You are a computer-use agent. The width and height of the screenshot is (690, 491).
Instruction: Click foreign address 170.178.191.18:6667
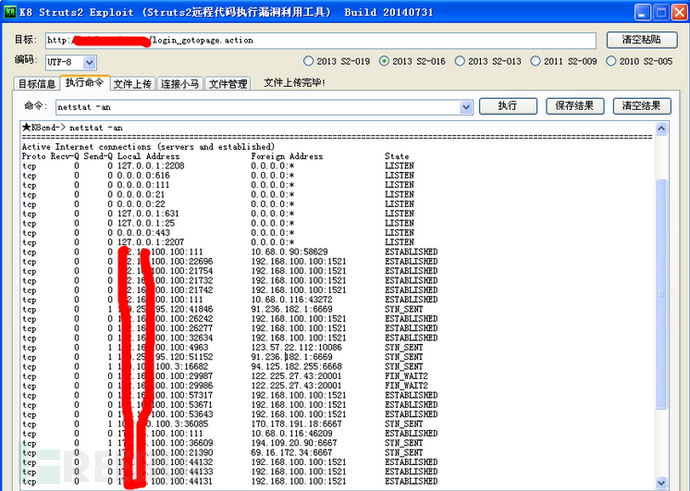click(x=297, y=424)
